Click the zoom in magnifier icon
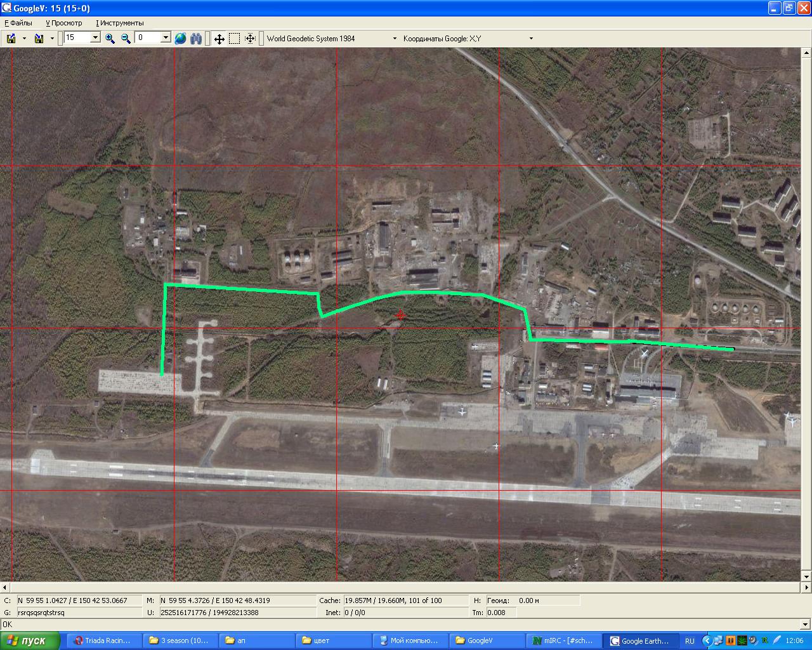The width and height of the screenshot is (812, 650). (x=110, y=39)
